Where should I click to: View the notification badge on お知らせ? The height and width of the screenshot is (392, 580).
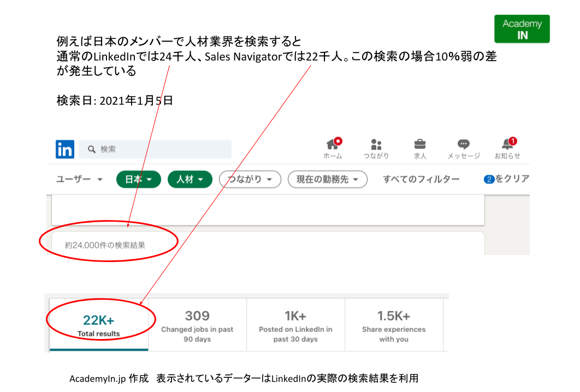coord(514,140)
